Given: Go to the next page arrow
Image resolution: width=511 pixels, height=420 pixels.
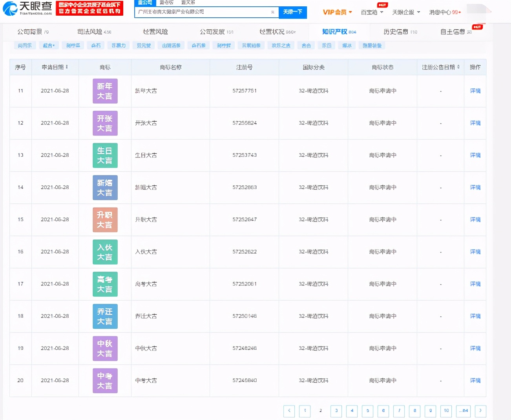Looking at the screenshot, I should 480,411.
